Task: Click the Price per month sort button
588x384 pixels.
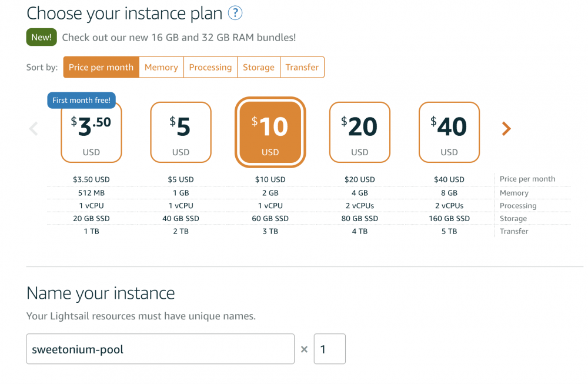Action: click(x=101, y=67)
